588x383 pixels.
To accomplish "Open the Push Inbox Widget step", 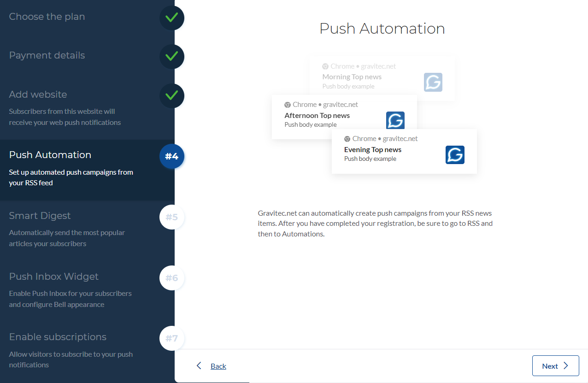I will click(x=54, y=277).
